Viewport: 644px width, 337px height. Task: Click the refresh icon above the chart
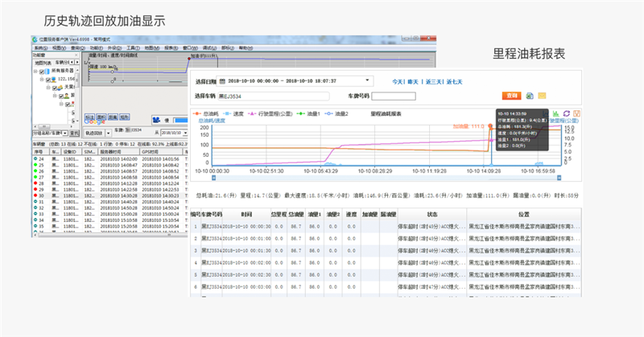pos(566,113)
